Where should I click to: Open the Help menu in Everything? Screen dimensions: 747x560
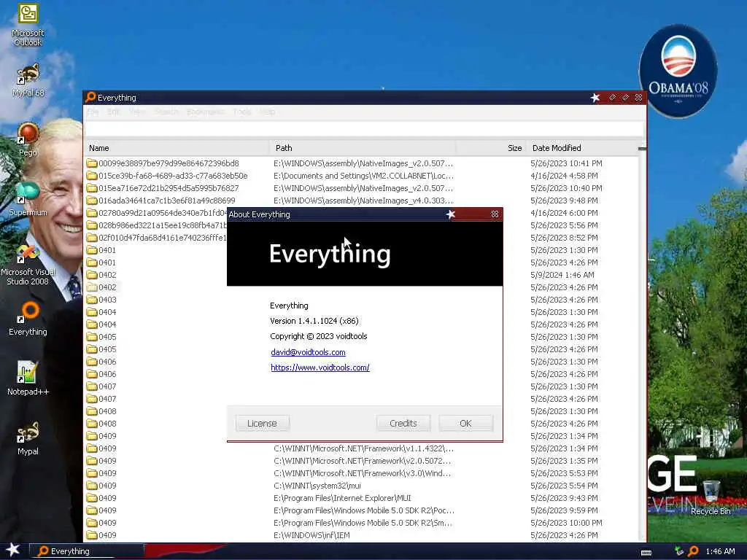tap(267, 112)
